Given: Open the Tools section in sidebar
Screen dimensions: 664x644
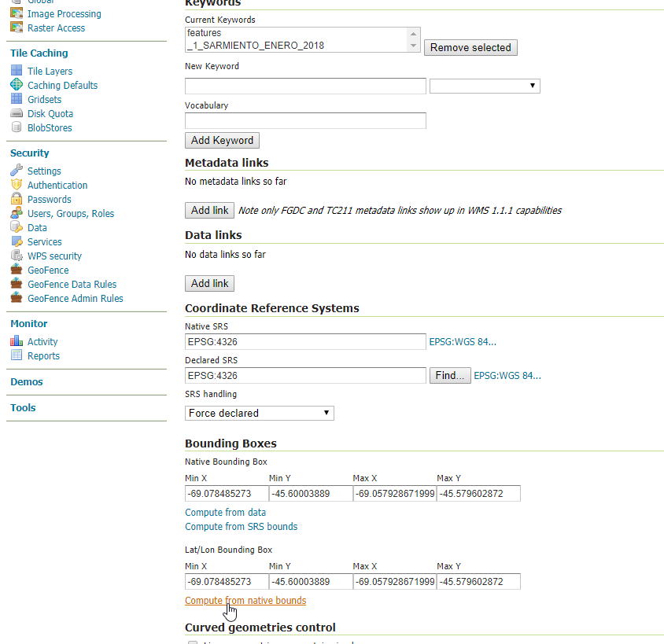Looking at the screenshot, I should point(23,407).
